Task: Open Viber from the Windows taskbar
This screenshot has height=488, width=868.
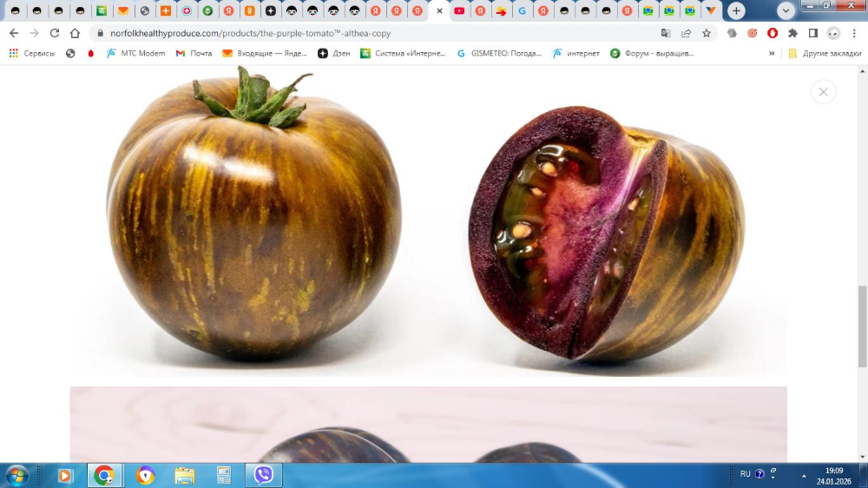Action: click(x=263, y=475)
